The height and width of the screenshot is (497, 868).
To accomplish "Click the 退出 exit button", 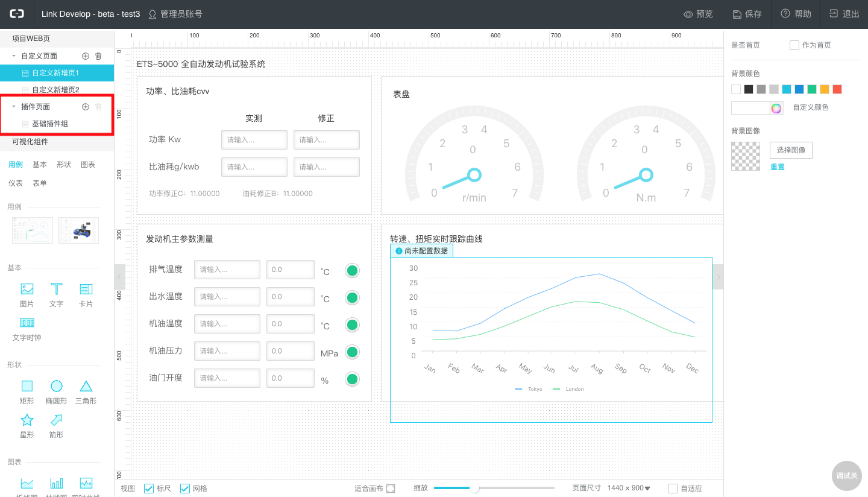I will pyautogui.click(x=844, y=14).
